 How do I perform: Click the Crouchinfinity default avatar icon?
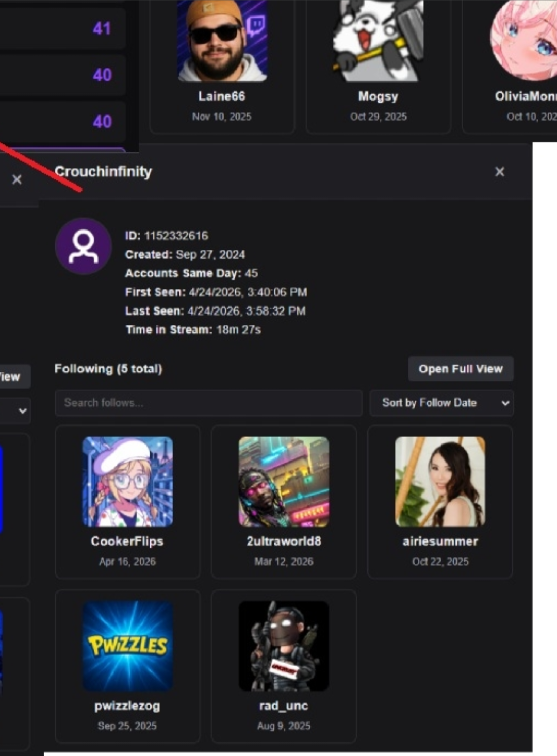pyautogui.click(x=84, y=246)
